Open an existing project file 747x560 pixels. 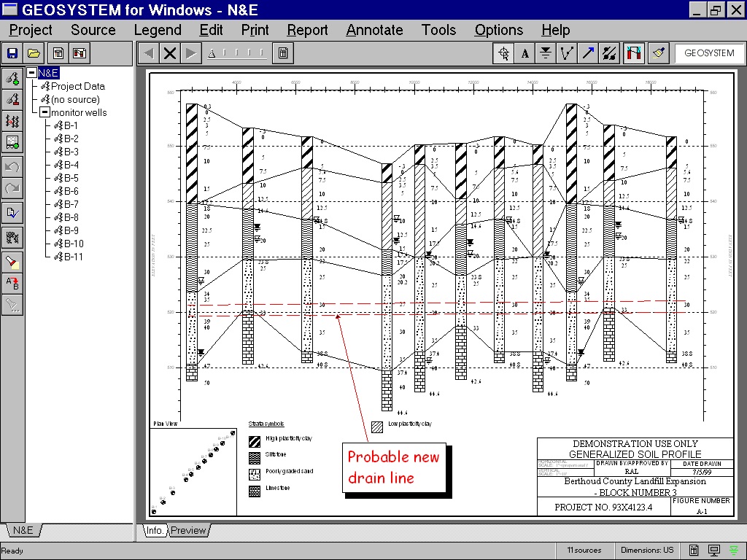(32, 52)
